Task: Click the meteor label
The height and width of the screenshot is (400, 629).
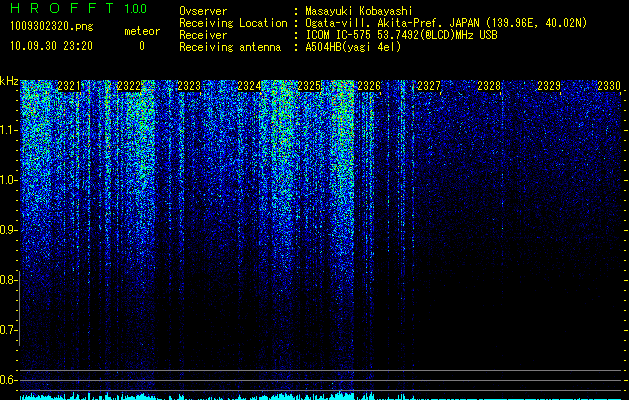Action: 142,31
